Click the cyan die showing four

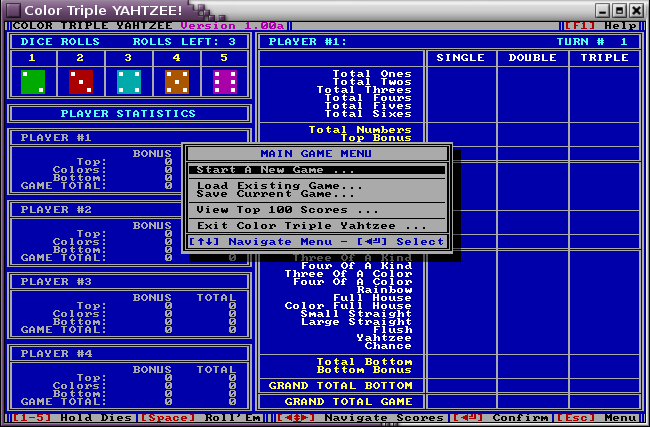(129, 82)
